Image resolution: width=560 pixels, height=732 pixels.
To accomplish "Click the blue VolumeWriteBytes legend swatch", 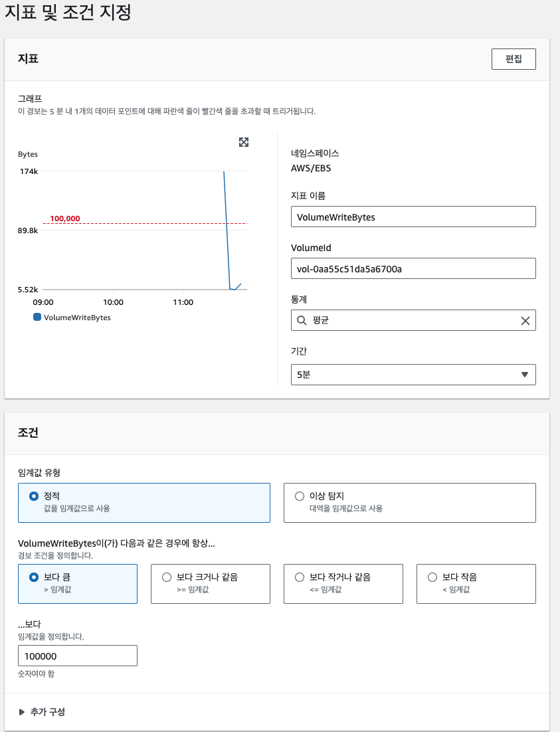I will pos(37,317).
